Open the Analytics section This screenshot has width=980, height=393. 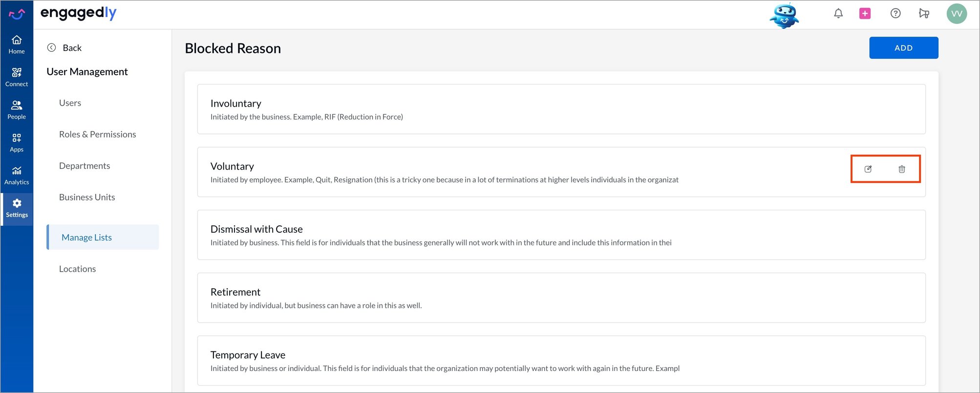17,176
